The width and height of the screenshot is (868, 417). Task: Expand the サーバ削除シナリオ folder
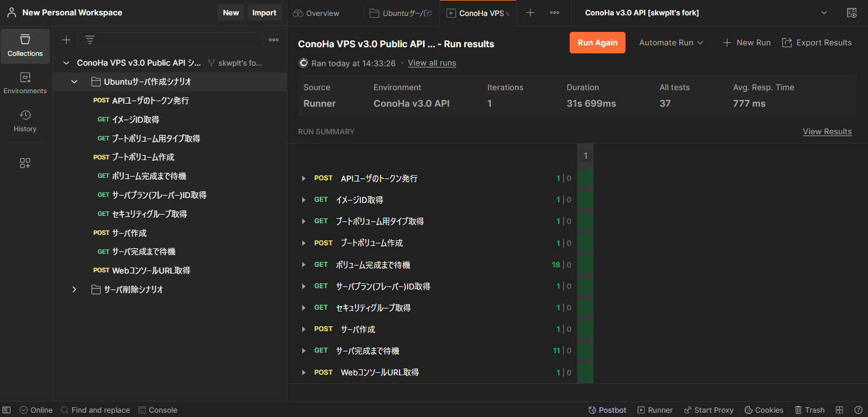pyautogui.click(x=74, y=289)
